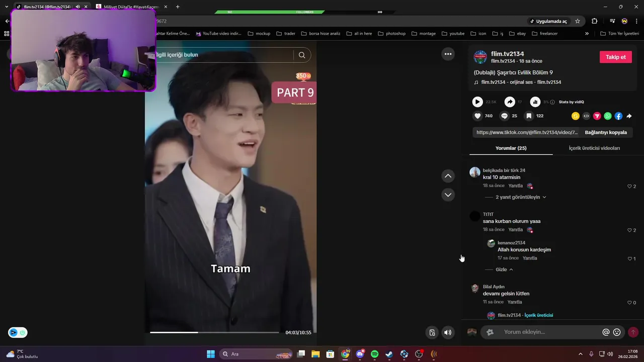Image resolution: width=644 pixels, height=362 pixels.
Task: Insert mention with @ icon
Action: tap(606, 332)
